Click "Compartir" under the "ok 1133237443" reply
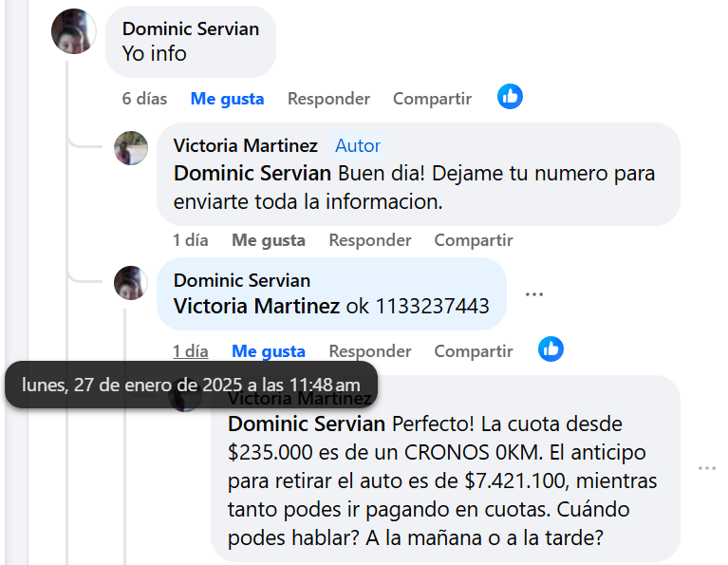This screenshot has height=565, width=728. 473,351
